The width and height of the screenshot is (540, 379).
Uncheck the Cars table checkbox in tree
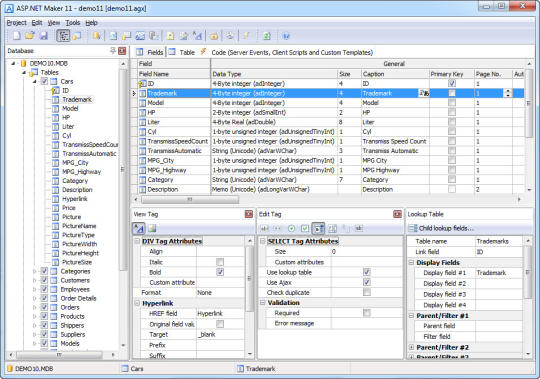[44, 81]
